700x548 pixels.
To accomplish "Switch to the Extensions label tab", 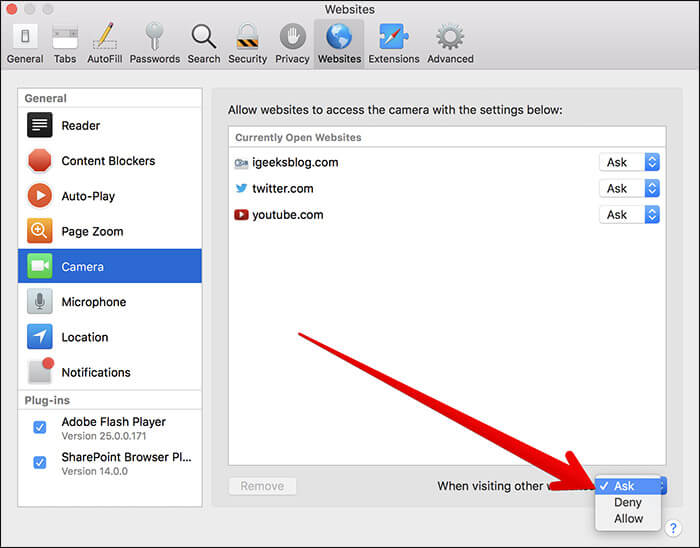I will [x=394, y=59].
